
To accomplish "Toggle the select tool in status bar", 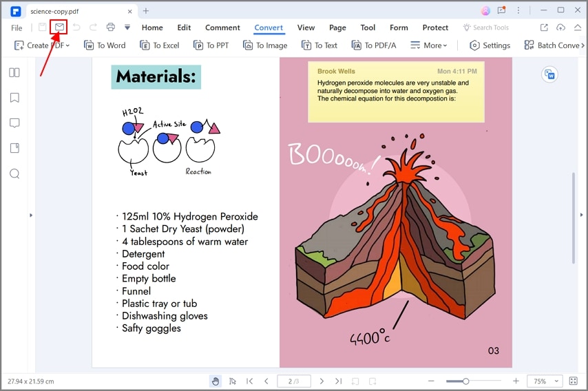I will pyautogui.click(x=233, y=381).
